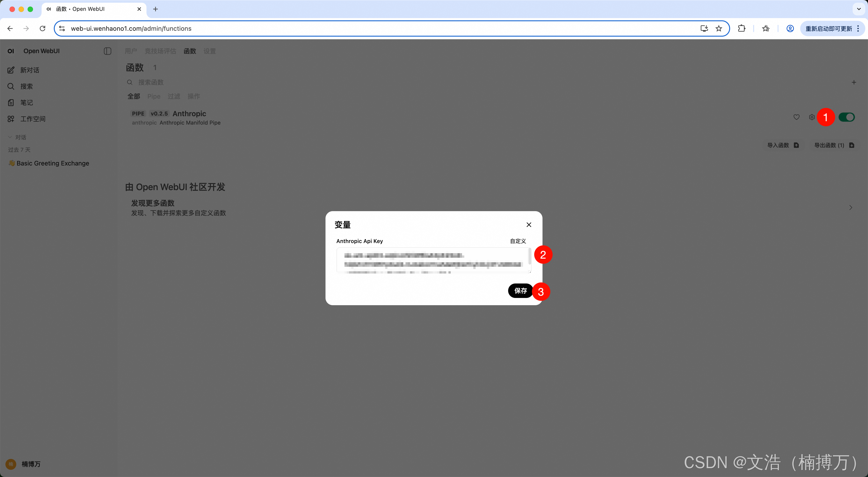
Task: Open the 用户 admin tab
Action: click(x=131, y=51)
